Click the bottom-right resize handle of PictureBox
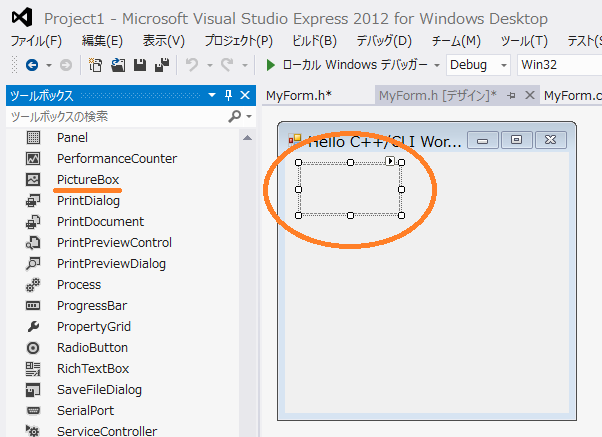This screenshot has width=602, height=437. (401, 215)
